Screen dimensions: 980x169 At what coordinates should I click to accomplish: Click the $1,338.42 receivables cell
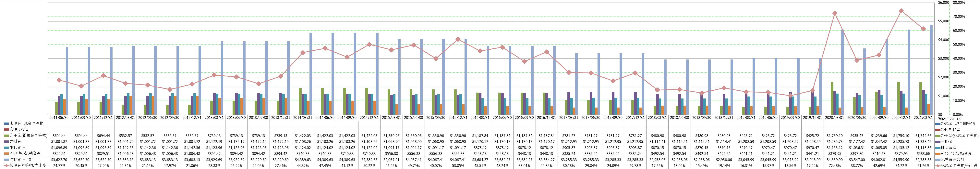[923, 141]
